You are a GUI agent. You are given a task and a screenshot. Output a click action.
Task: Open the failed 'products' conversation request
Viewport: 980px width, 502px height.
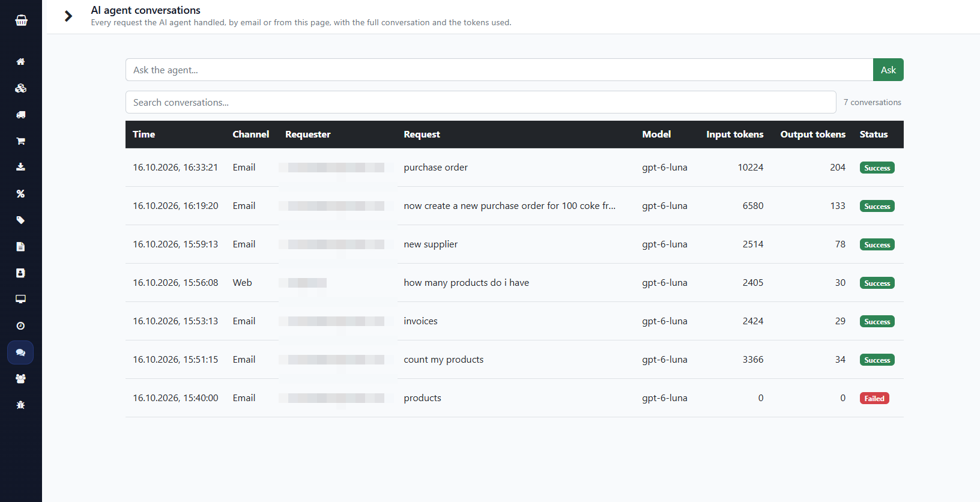[422, 398]
